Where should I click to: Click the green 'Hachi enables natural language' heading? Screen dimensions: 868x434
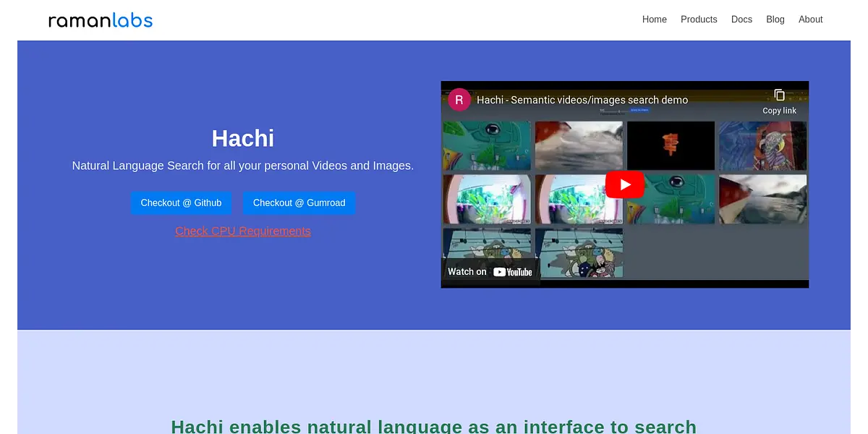pos(433,426)
